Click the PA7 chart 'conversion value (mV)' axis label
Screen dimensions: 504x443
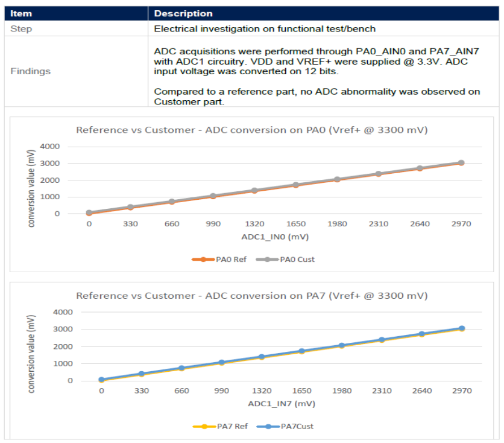click(x=31, y=354)
